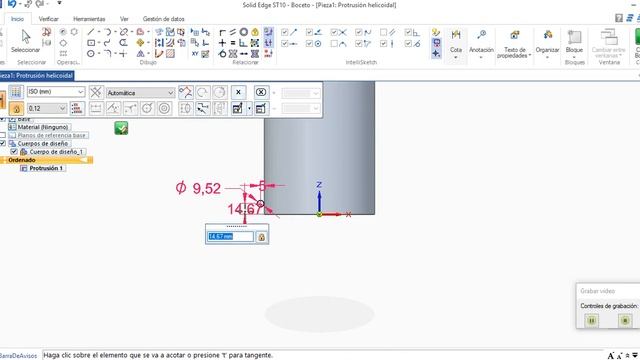Select the Fillet tool in Dibujo
The image size is (640, 360).
click(107, 53)
